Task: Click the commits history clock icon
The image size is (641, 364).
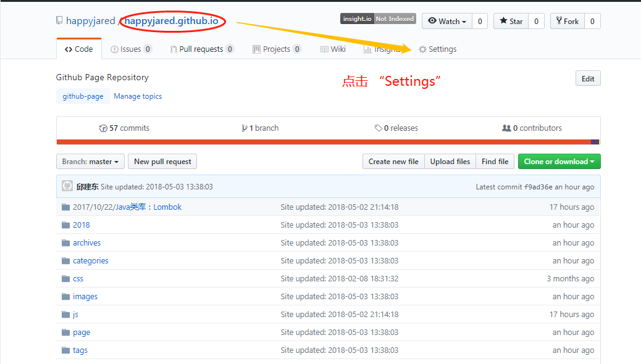Action: coord(103,128)
